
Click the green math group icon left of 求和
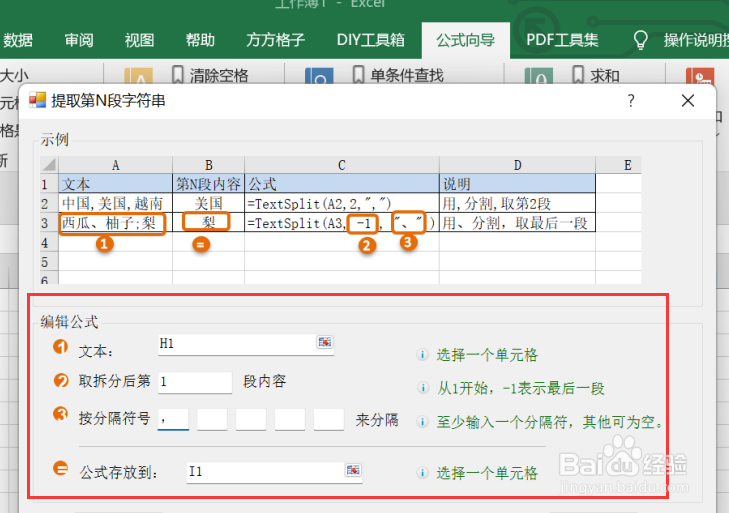point(539,76)
